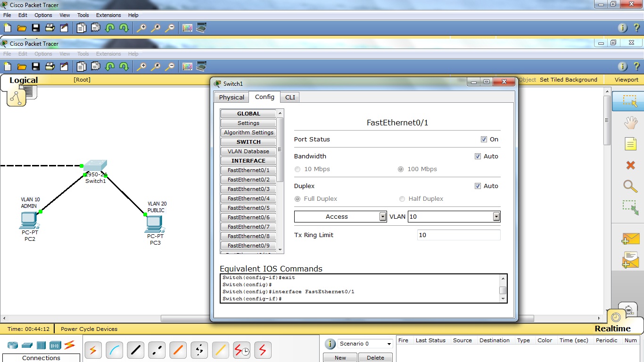Click the Save floppy icon in the lower toolbar

tap(36, 66)
